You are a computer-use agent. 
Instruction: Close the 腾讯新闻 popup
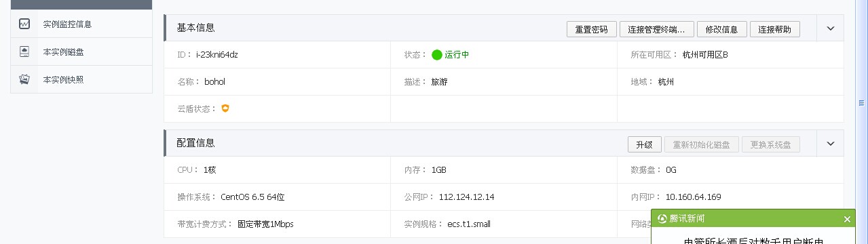[847, 219]
